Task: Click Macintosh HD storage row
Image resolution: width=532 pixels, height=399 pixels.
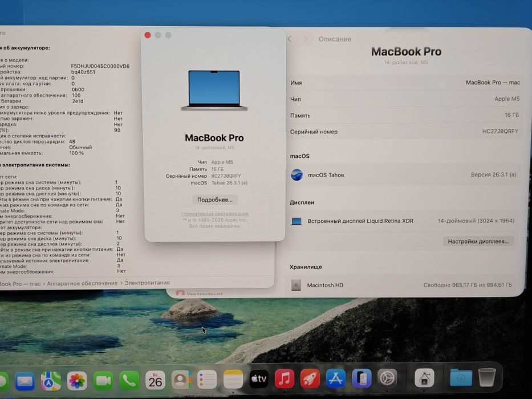Action: point(402,285)
